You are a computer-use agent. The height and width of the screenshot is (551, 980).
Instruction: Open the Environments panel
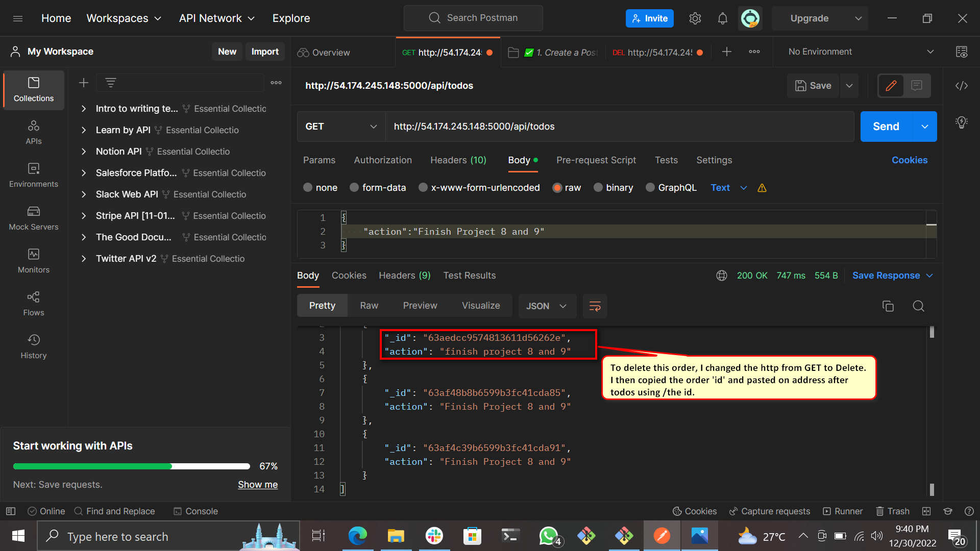coord(33,175)
